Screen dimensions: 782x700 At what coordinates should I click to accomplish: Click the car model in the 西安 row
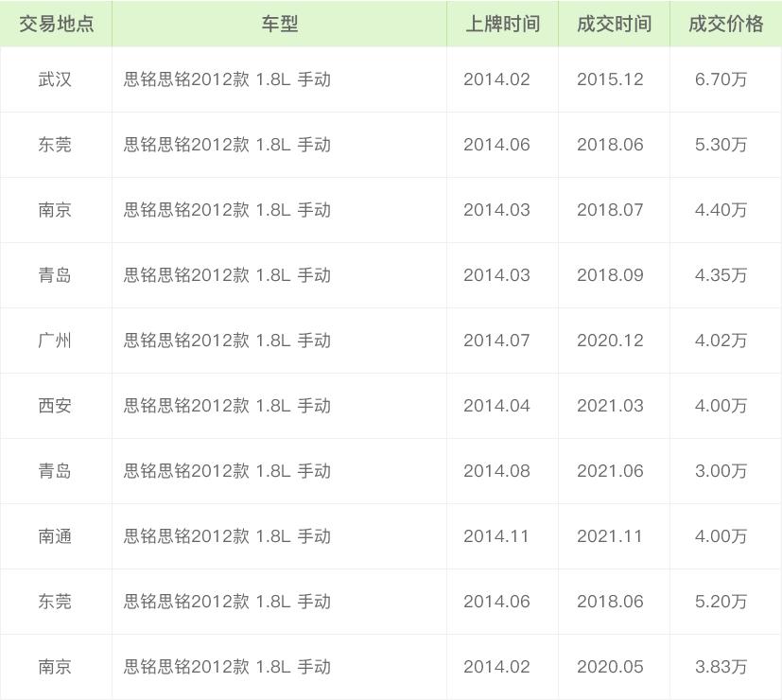coord(227,406)
